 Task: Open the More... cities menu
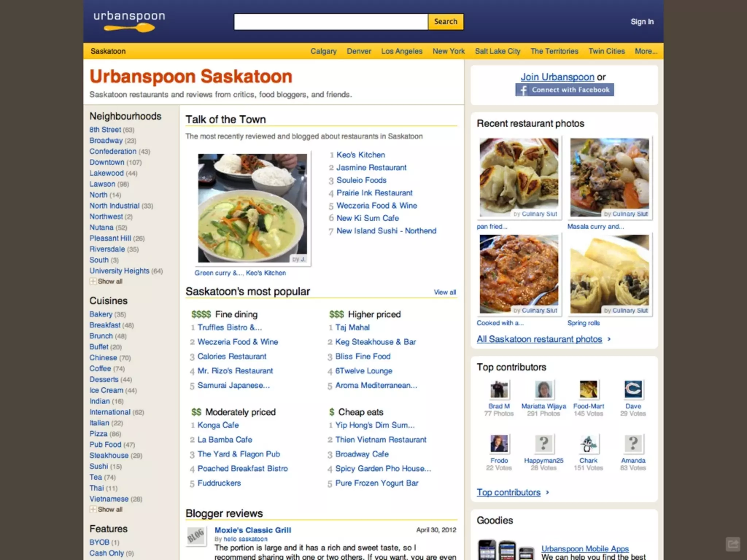point(646,51)
